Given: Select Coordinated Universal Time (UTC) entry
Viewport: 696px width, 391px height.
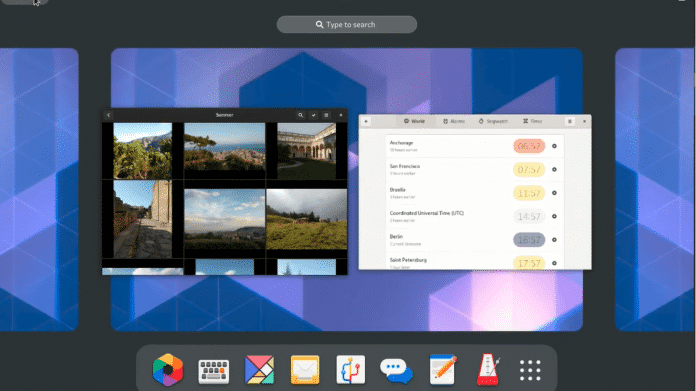Looking at the screenshot, I should click(x=475, y=217).
